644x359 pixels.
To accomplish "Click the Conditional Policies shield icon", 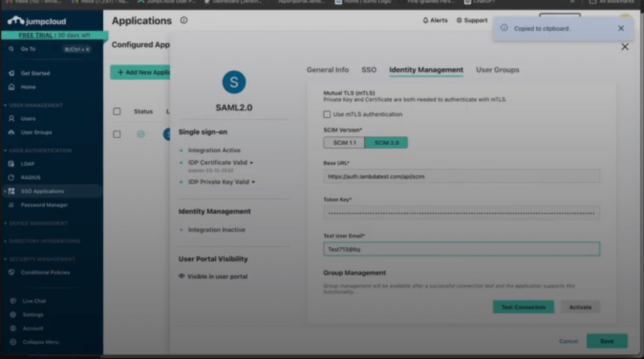I will click(11, 272).
